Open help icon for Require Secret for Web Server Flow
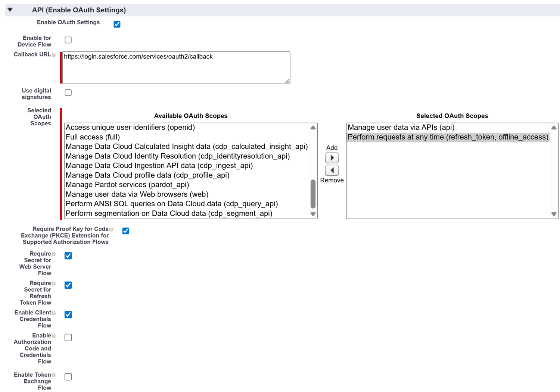The image size is (560, 392). (54, 254)
